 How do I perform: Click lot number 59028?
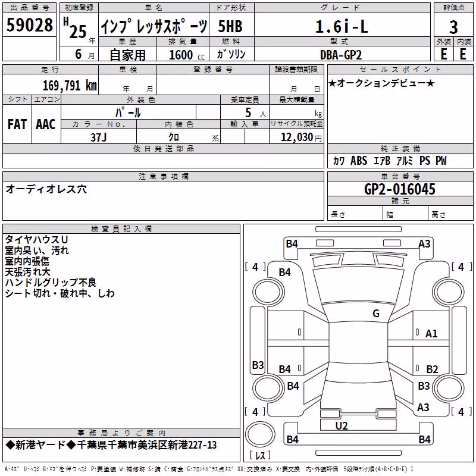pyautogui.click(x=29, y=24)
